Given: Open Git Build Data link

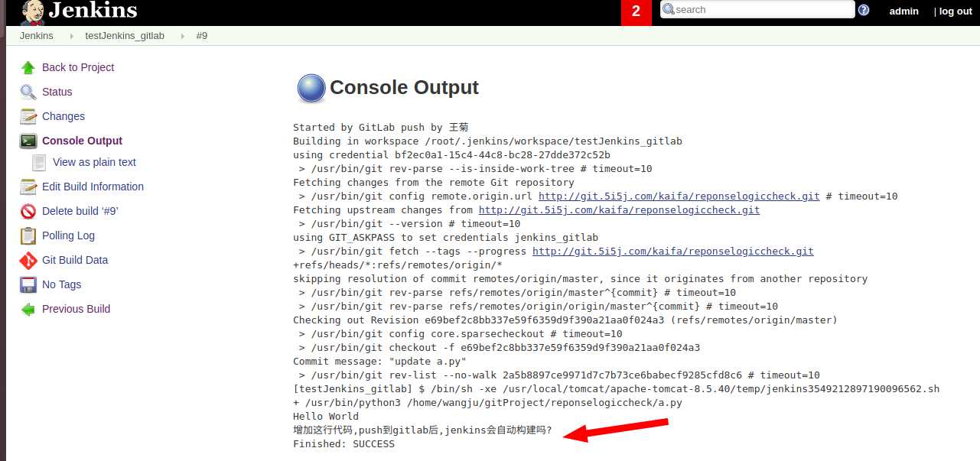Looking at the screenshot, I should click(75, 260).
